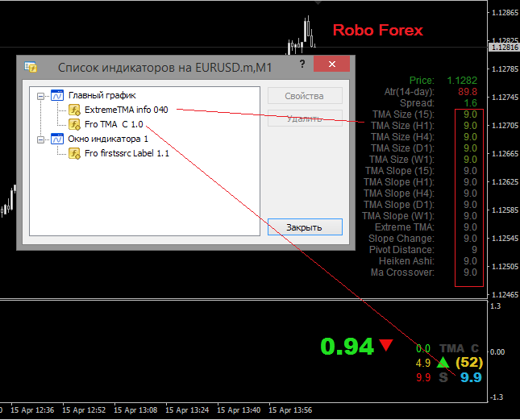The width and height of the screenshot is (520, 420).
Task: Click the red down arrow beside 0.94
Action: coord(386,345)
